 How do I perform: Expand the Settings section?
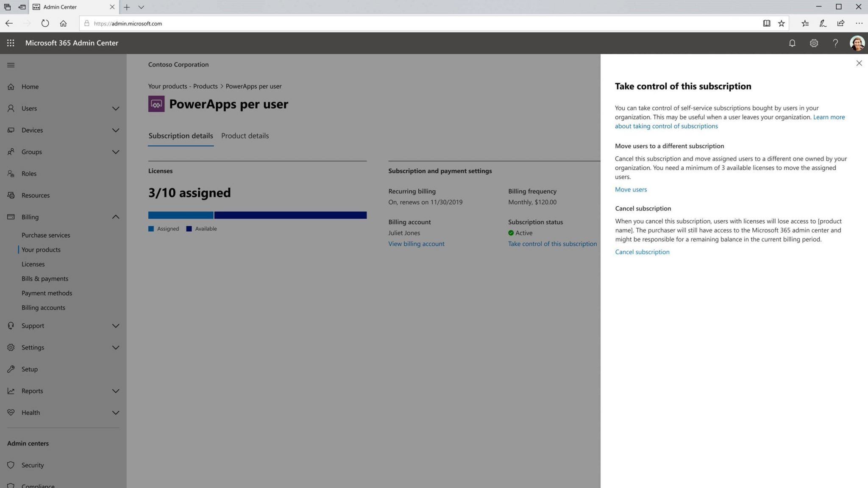tap(116, 347)
